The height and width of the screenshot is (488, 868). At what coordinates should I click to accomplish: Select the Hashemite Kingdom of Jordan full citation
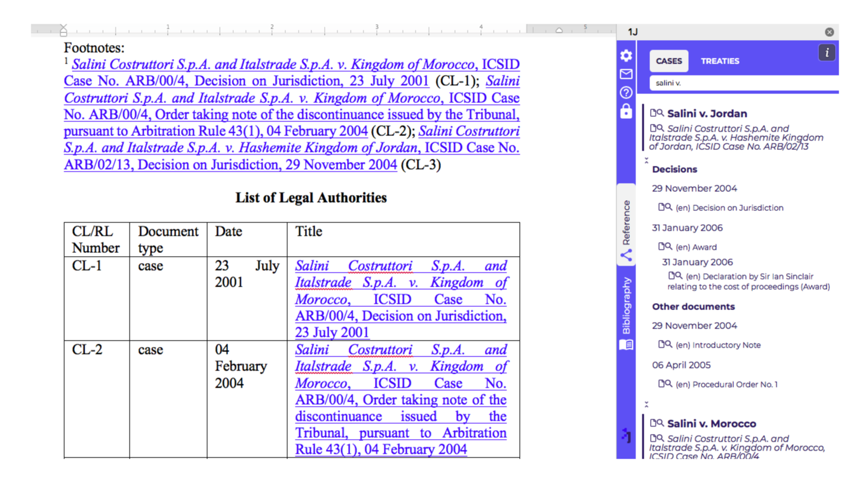(x=736, y=137)
